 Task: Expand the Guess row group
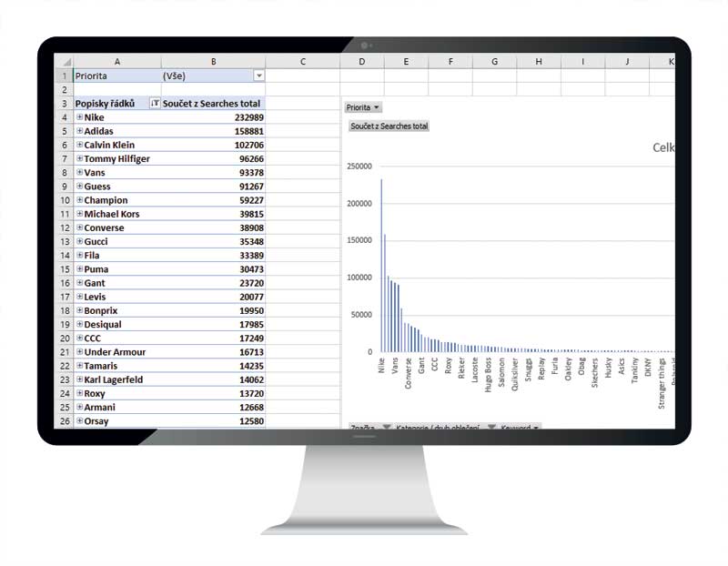coord(79,187)
